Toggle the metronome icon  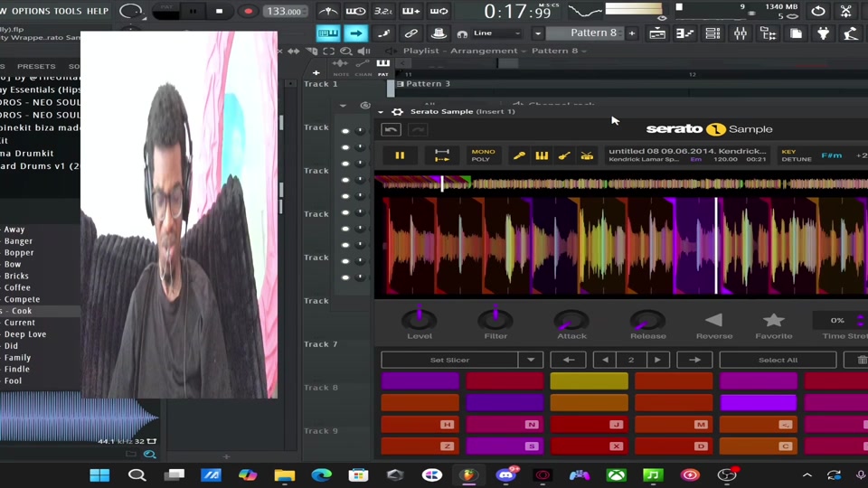click(328, 11)
